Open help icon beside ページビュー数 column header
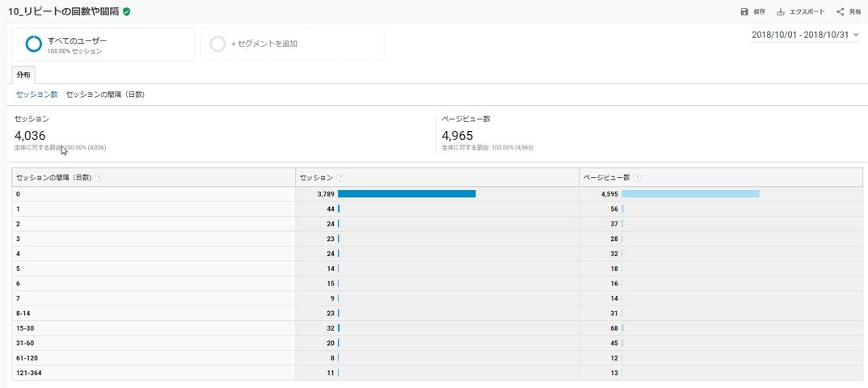Image resolution: width=868 pixels, height=388 pixels. pyautogui.click(x=637, y=177)
